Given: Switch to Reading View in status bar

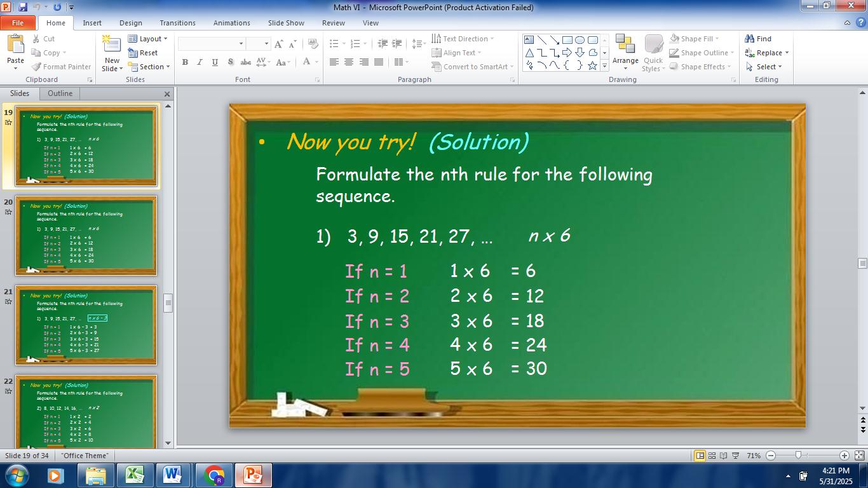Looking at the screenshot, I should [x=724, y=456].
